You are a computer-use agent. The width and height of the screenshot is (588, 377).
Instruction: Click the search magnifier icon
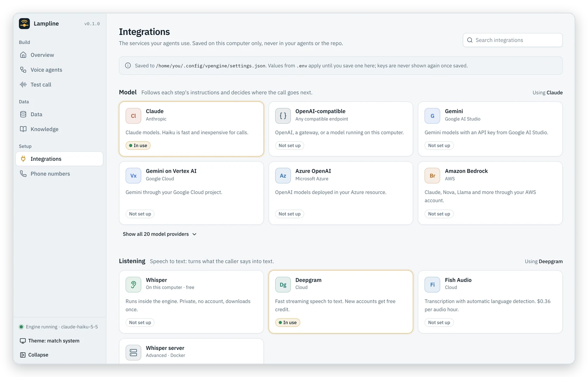470,40
